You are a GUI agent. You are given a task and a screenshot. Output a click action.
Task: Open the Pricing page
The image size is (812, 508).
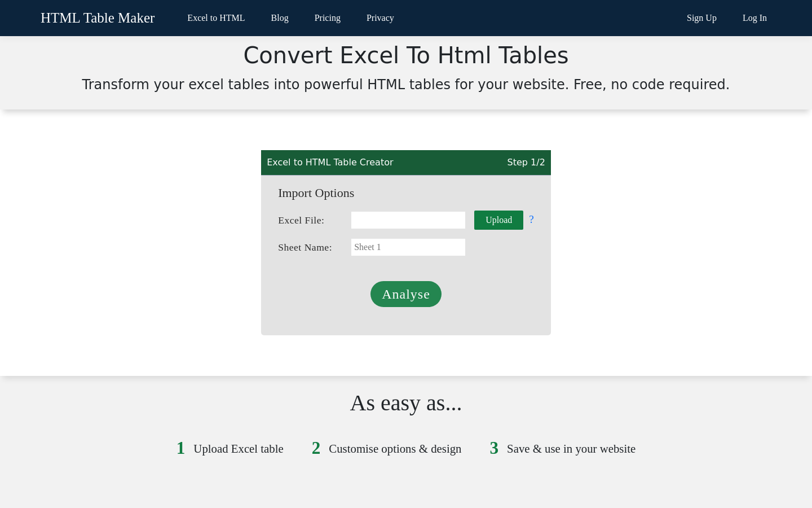pos(328,18)
